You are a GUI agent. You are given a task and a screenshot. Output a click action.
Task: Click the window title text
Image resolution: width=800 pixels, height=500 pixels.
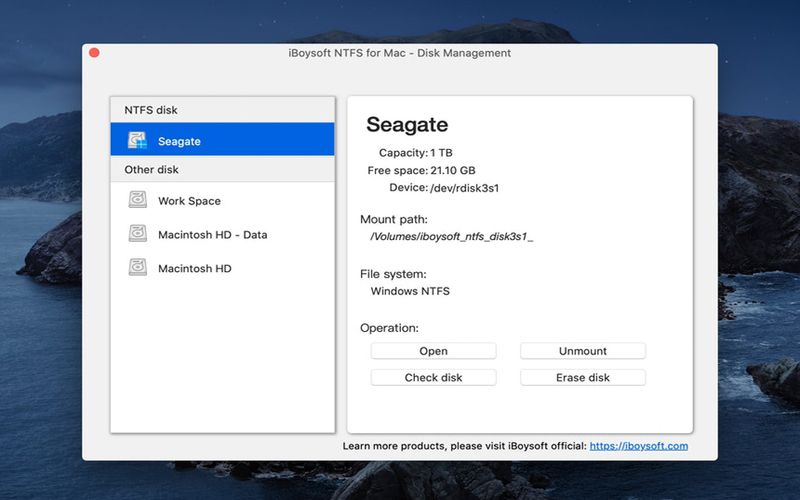pyautogui.click(x=399, y=53)
